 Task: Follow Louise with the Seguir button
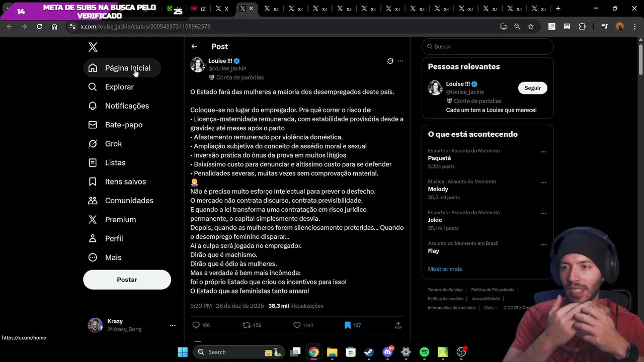(532, 88)
